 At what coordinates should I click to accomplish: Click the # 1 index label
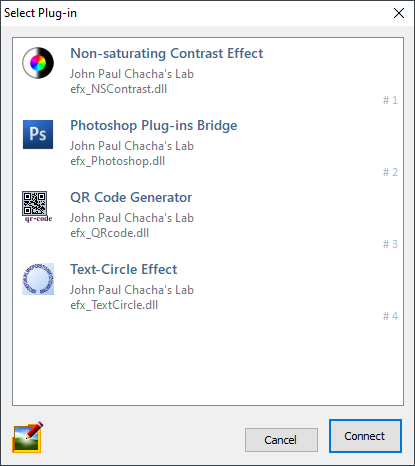[390, 100]
